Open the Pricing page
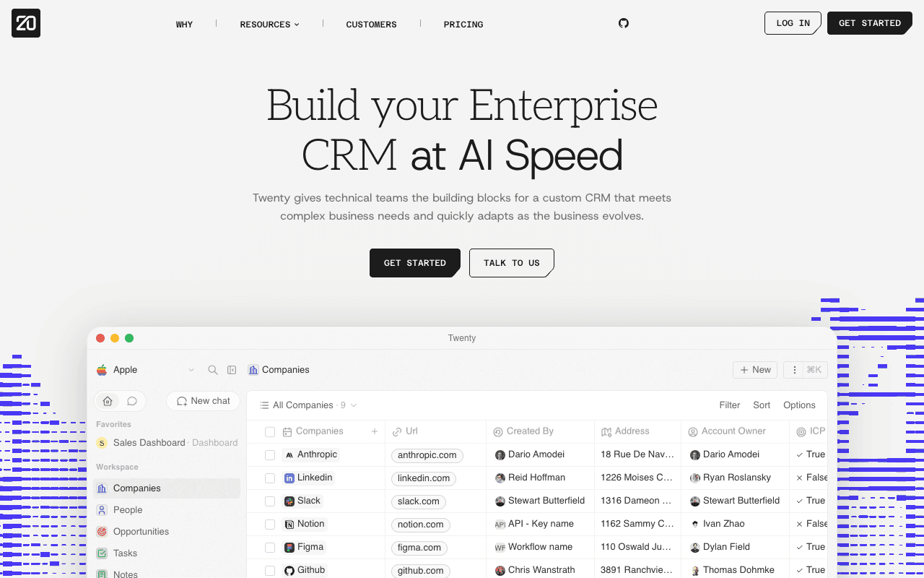 [x=463, y=25]
